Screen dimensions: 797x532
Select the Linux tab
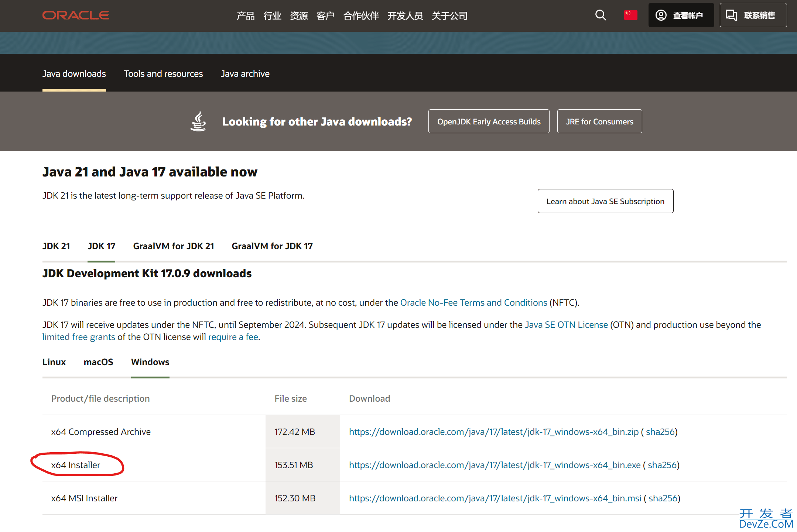54,361
